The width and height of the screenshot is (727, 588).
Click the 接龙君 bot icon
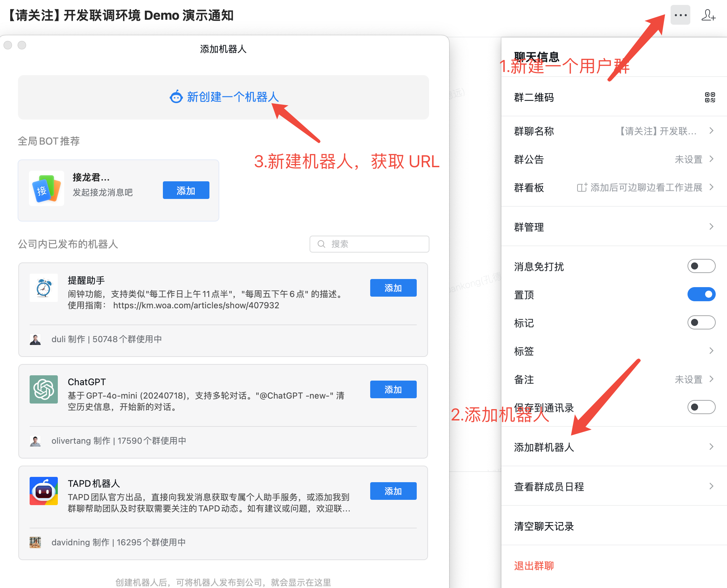tap(47, 188)
